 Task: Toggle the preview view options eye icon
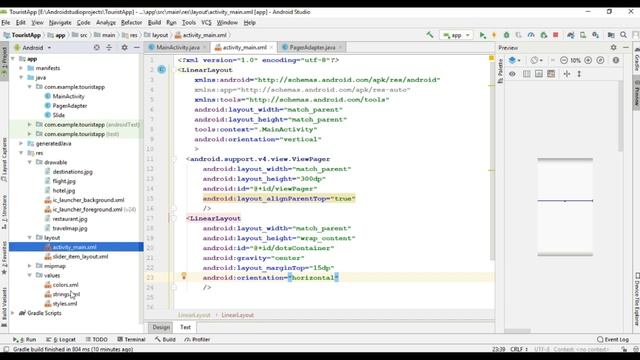[x=512, y=74]
